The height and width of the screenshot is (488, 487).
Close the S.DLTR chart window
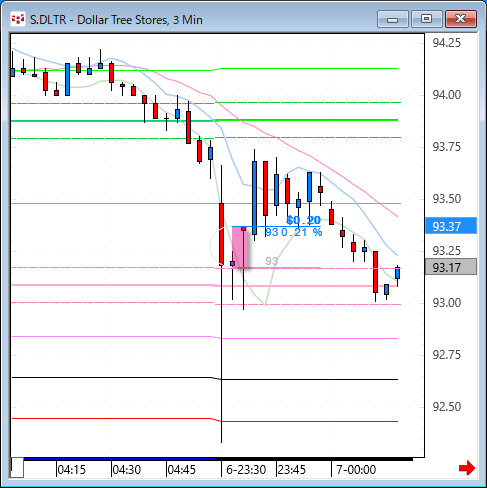click(461, 19)
